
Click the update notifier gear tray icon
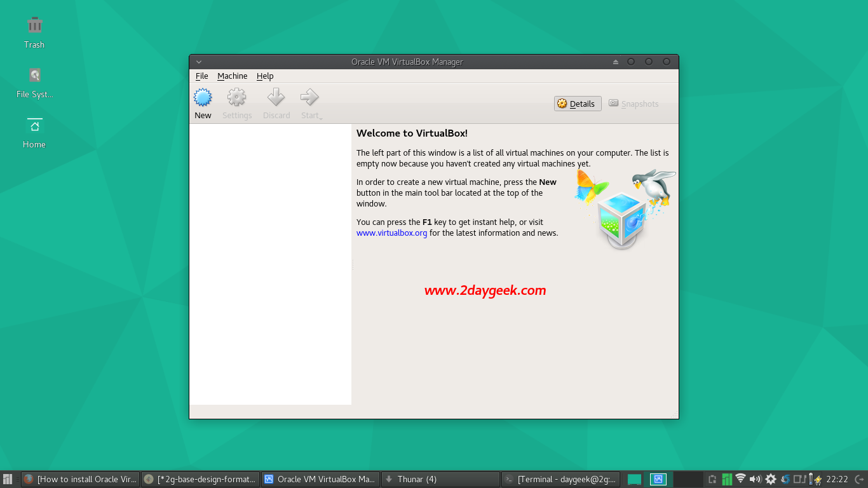[x=771, y=479]
